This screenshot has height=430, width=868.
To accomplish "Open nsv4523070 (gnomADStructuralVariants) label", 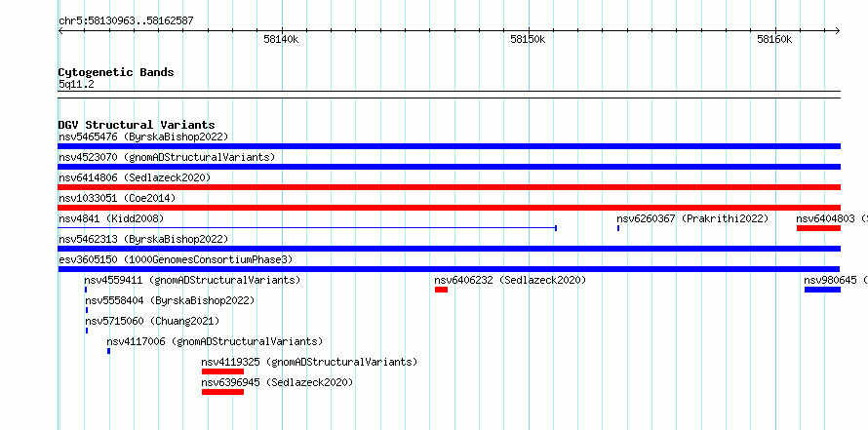I will 167,157.
